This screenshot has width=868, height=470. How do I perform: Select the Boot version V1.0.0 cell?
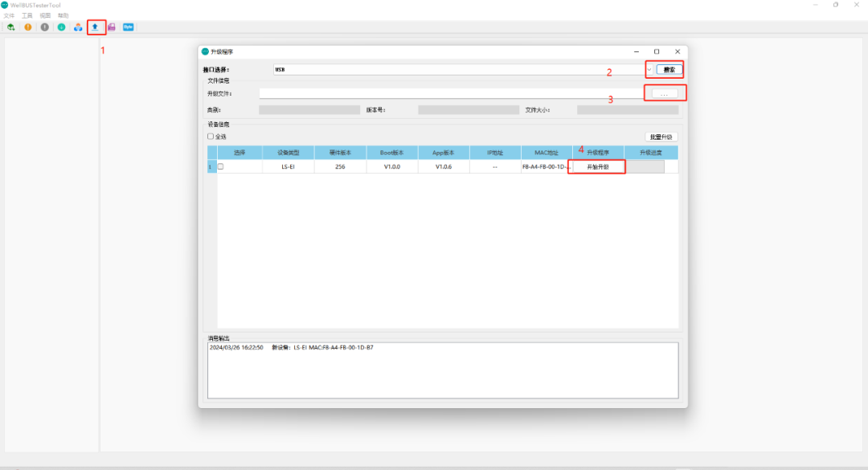click(x=392, y=166)
